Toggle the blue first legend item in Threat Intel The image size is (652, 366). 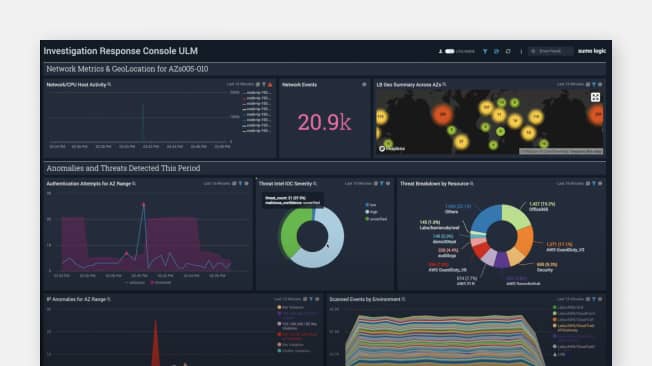click(x=370, y=205)
